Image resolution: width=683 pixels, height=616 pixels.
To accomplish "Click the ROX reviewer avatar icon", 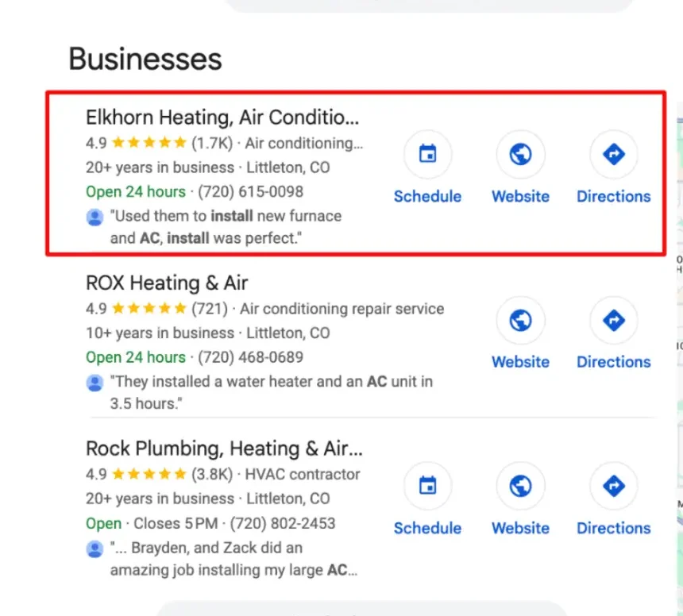I will click(x=95, y=383).
